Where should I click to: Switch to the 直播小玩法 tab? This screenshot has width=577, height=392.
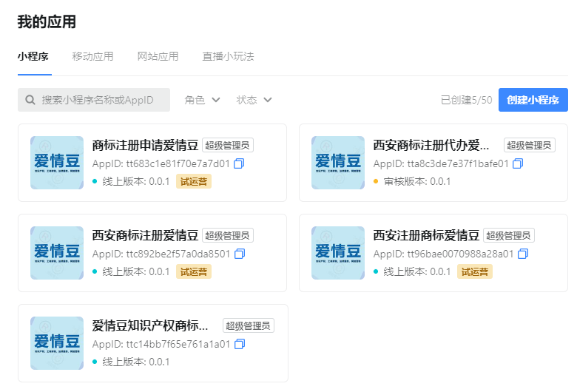(x=228, y=56)
